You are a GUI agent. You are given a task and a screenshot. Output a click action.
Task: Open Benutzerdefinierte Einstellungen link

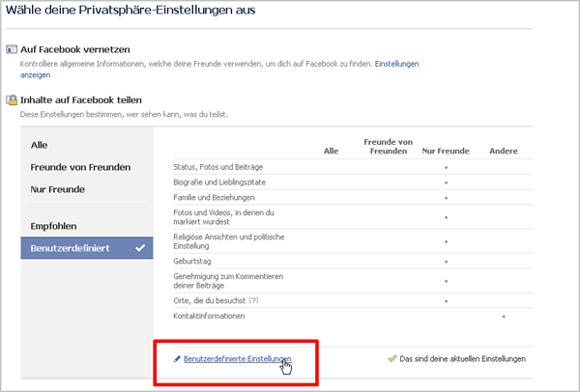[237, 359]
